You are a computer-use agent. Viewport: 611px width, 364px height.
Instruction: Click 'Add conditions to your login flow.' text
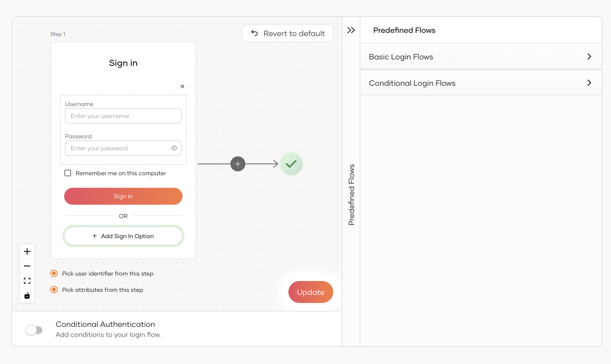tap(108, 334)
